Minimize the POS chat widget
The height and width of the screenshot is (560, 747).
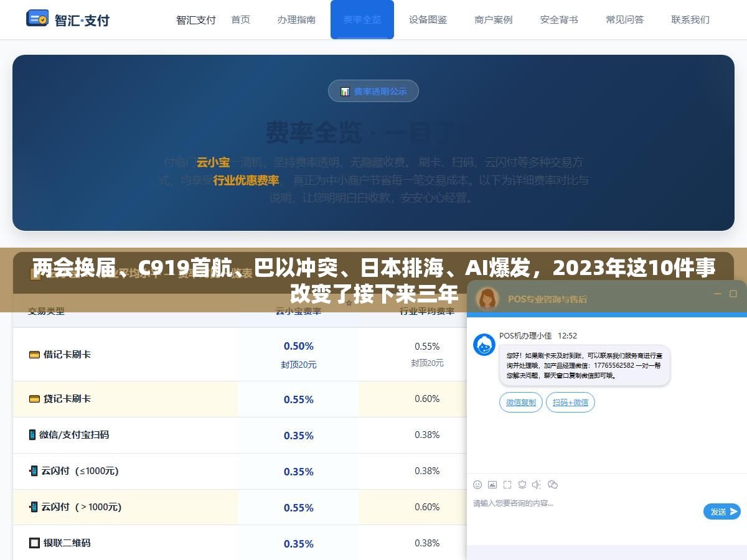[717, 294]
